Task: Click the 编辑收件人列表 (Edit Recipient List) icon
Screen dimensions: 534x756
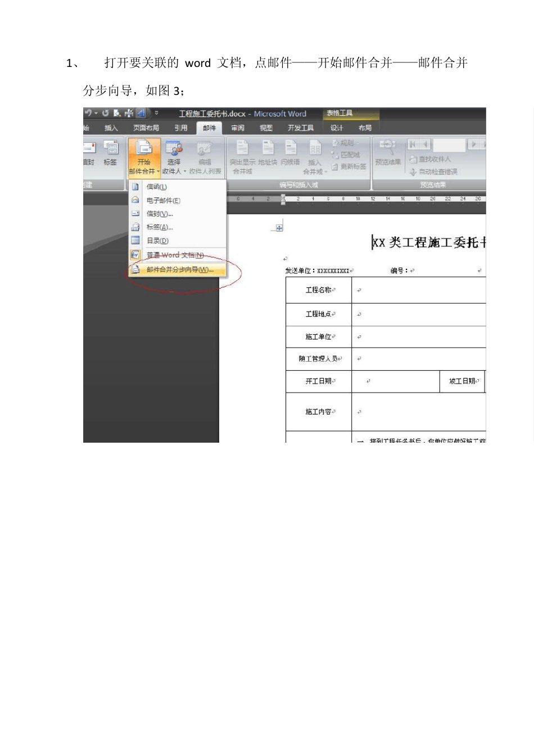Action: point(205,148)
